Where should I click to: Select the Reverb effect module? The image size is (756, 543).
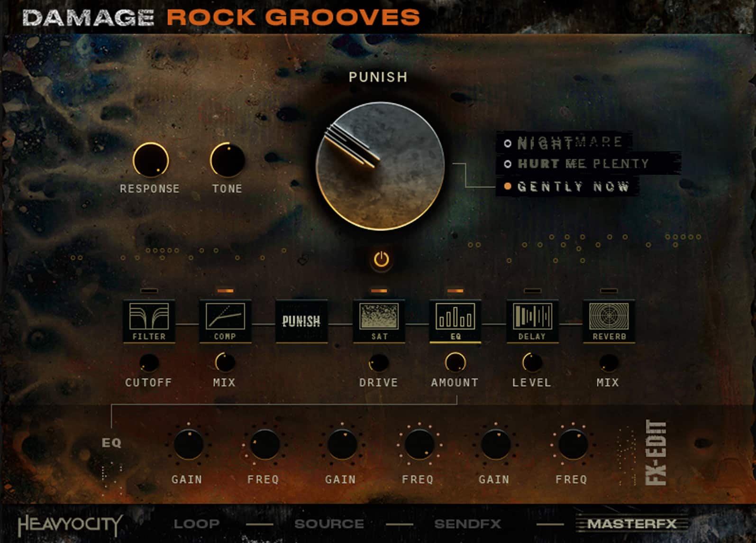pyautogui.click(x=609, y=320)
